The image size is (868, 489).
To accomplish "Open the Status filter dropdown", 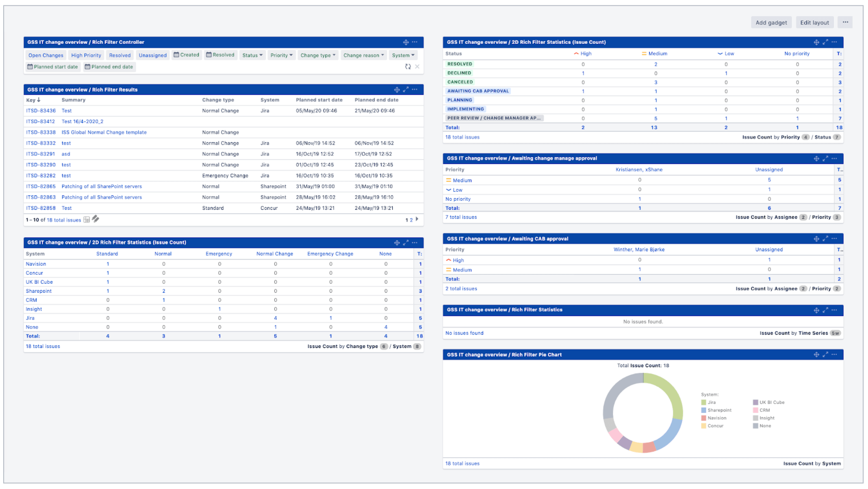I will tap(252, 55).
